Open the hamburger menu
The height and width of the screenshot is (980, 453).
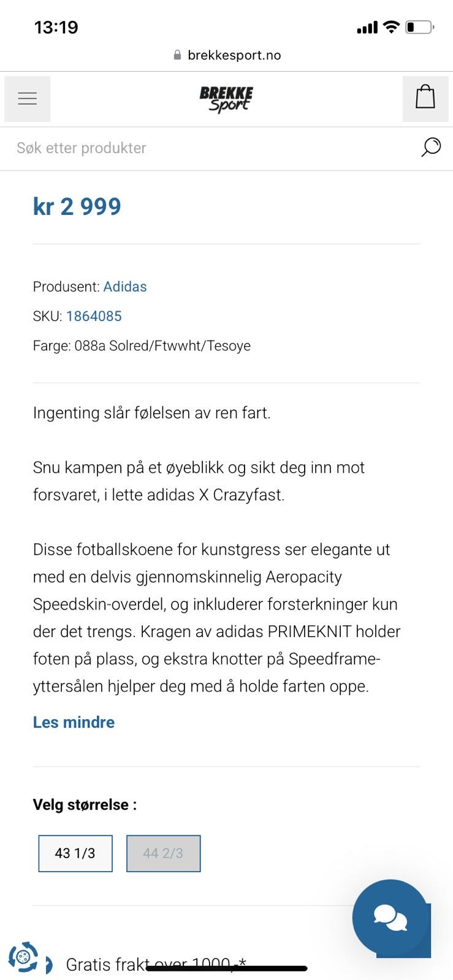click(x=27, y=99)
